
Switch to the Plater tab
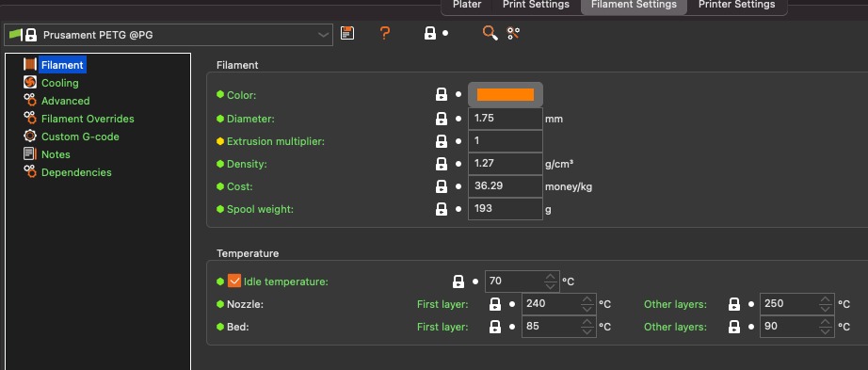tap(467, 5)
